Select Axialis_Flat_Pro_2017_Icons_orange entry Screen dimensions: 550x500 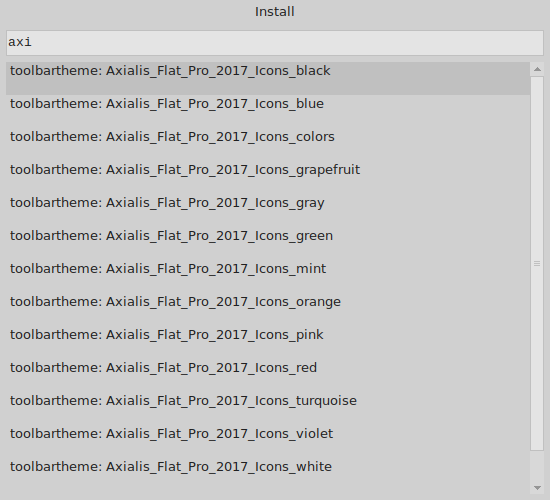(268, 309)
